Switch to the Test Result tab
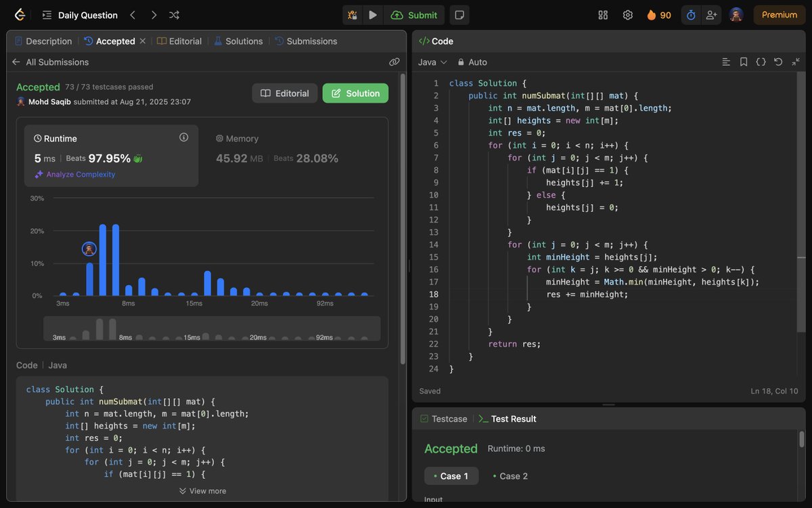The image size is (812, 508). 507,419
